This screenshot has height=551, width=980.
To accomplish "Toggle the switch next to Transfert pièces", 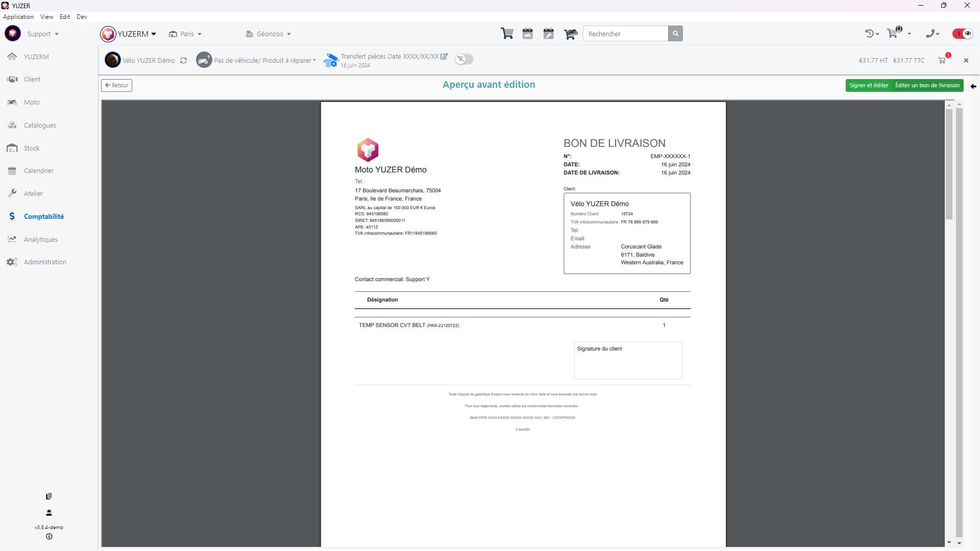I will coord(464,59).
